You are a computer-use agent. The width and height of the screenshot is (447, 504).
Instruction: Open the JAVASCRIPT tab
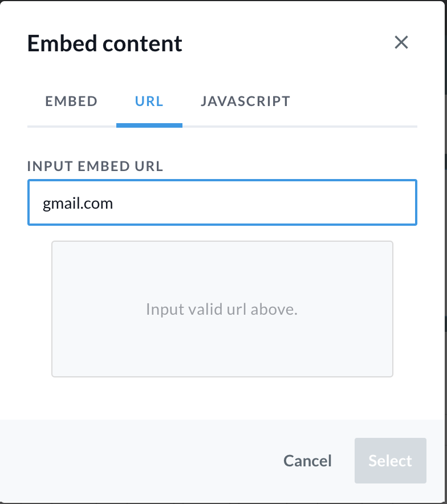[245, 101]
